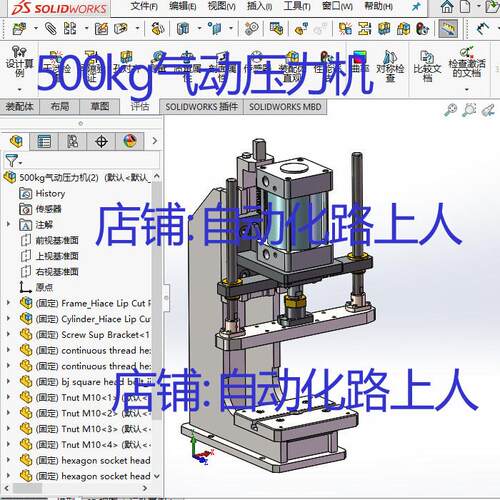Click the 检查激活的文档 ribbon button
This screenshot has width=500, height=500.
[x=467, y=62]
